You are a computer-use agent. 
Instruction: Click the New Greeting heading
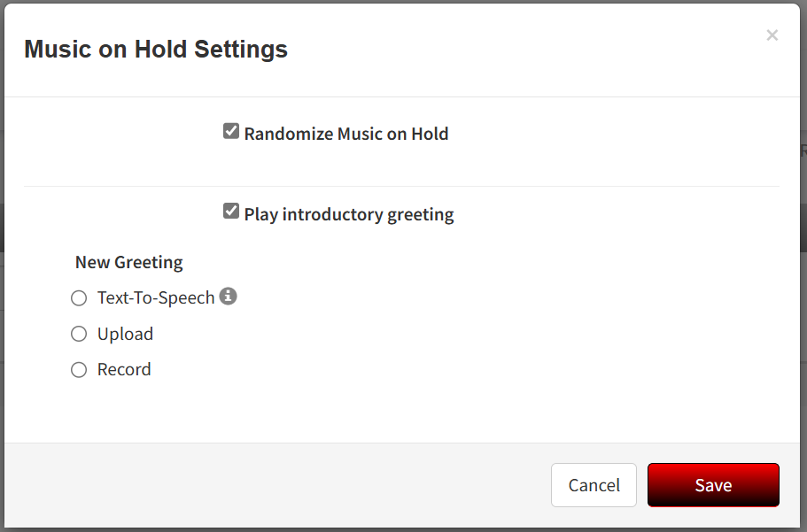[x=128, y=262]
